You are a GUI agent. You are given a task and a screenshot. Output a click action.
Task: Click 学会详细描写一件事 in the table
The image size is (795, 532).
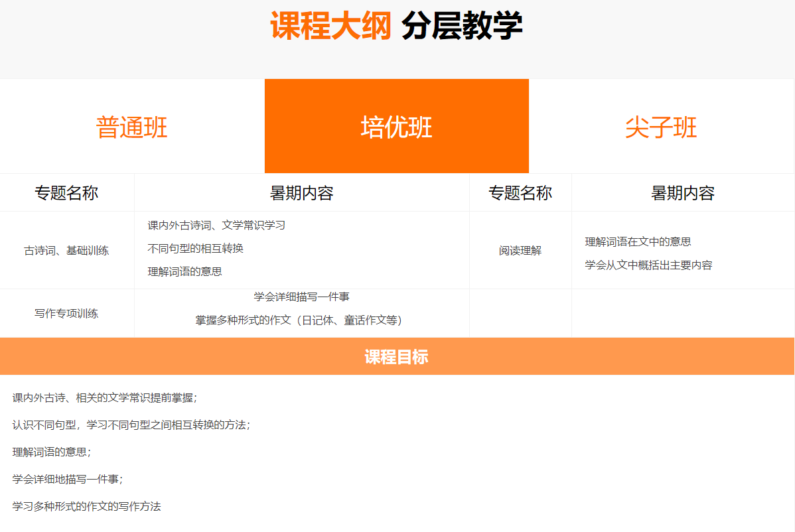tap(301, 297)
